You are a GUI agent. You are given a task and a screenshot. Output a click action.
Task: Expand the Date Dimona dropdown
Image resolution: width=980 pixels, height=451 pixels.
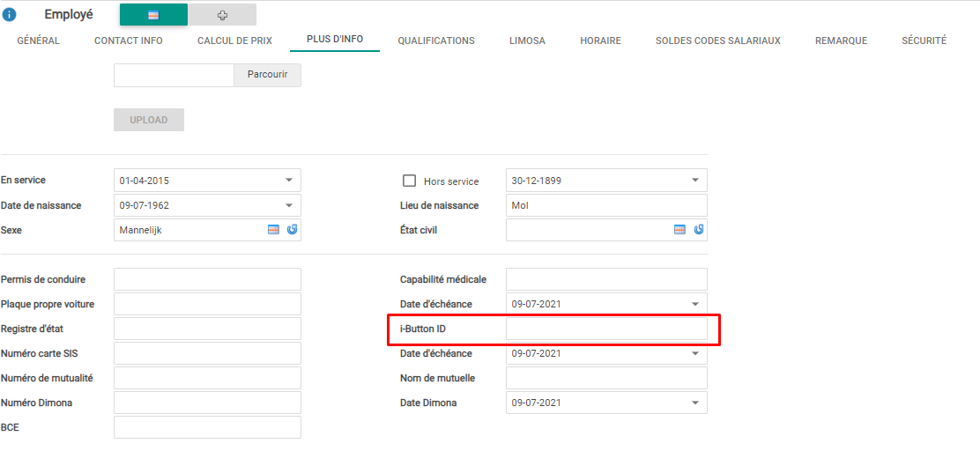pyautogui.click(x=695, y=403)
